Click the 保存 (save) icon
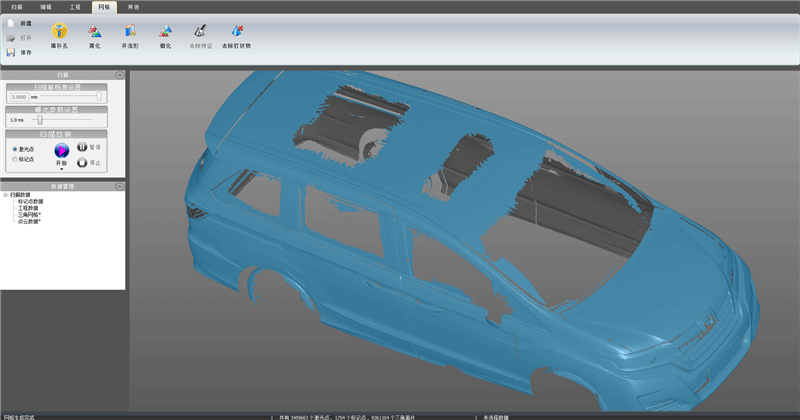The width and height of the screenshot is (800, 420). click(11, 52)
